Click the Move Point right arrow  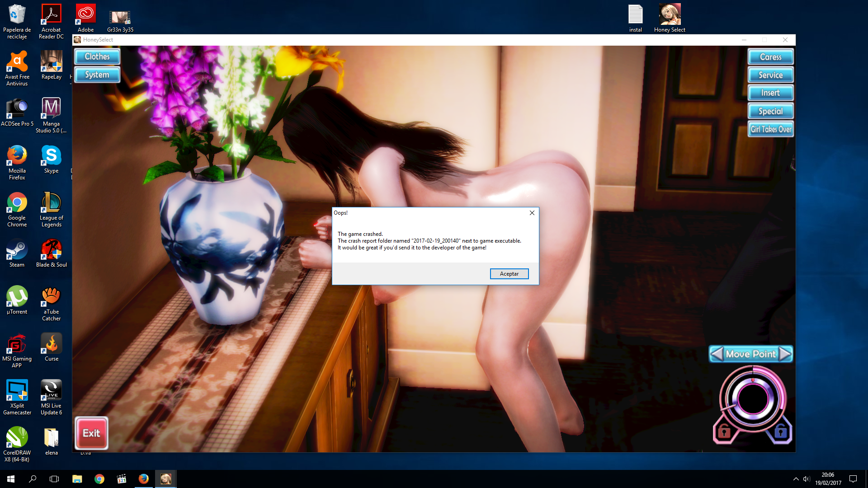pos(785,354)
